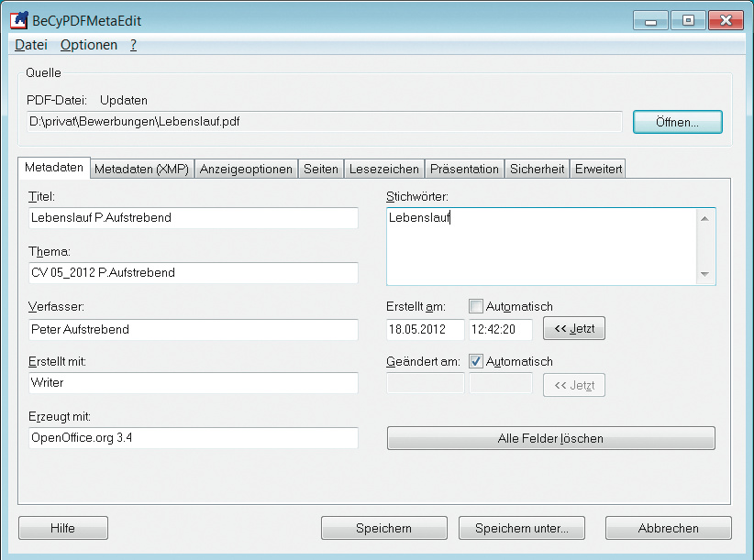Click Stichwörter scrollbar down arrow

coord(704,274)
